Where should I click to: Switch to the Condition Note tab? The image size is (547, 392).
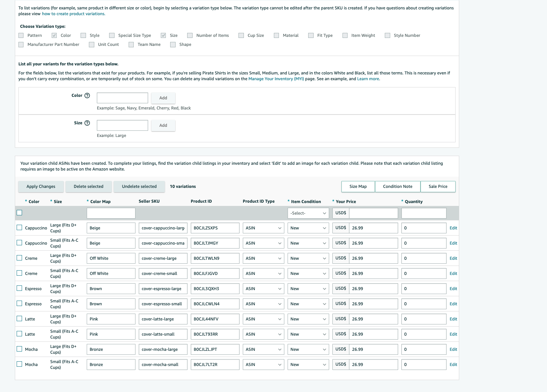(x=398, y=186)
